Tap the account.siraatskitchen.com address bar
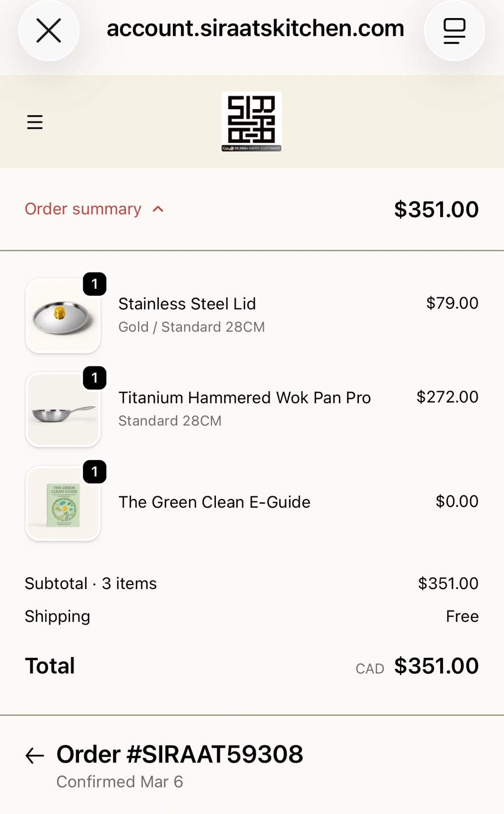The height and width of the screenshot is (814, 504). point(255,28)
